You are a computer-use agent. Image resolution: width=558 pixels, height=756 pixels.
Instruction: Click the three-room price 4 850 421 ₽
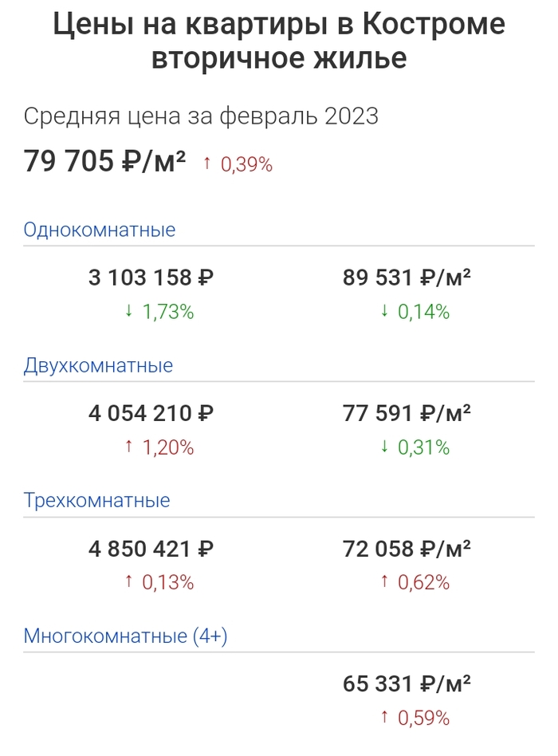tap(151, 549)
